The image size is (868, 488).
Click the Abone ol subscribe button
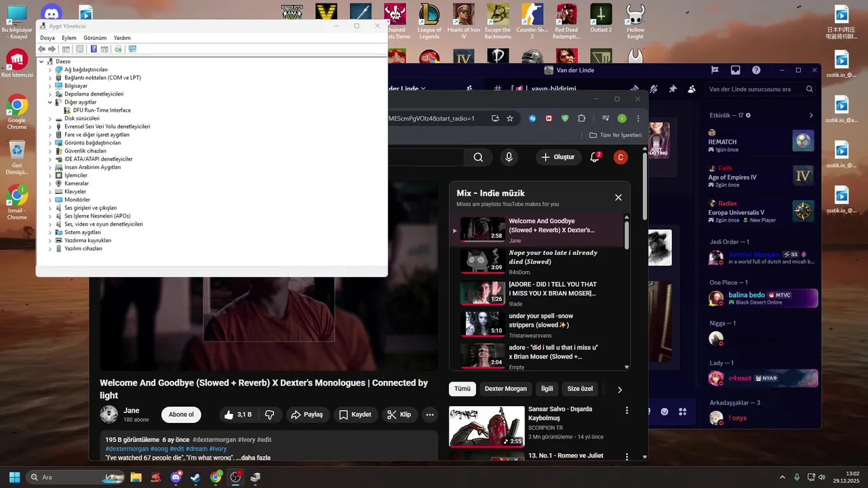point(181,415)
